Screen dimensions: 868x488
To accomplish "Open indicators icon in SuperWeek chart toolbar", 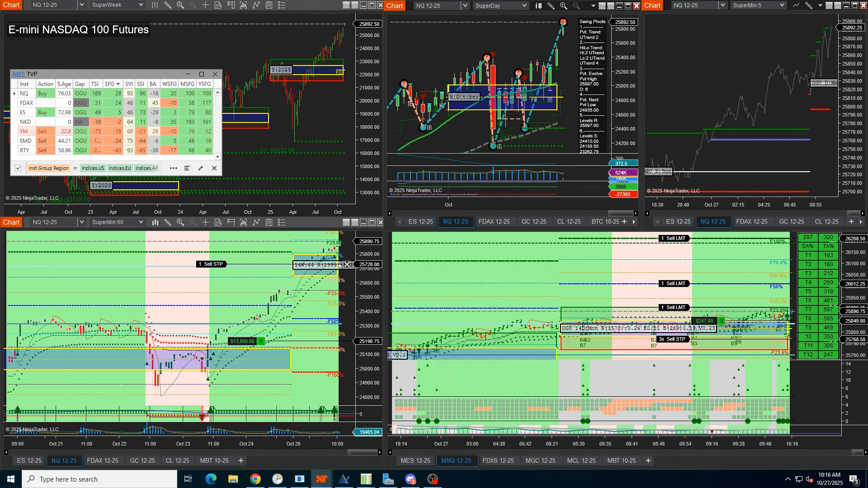I will pyautogui.click(x=244, y=5).
